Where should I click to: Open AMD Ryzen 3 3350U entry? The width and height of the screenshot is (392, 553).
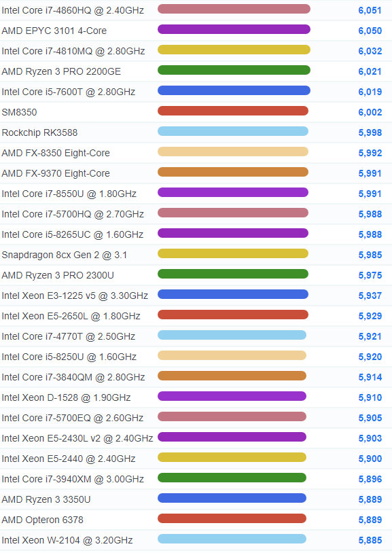(x=46, y=500)
